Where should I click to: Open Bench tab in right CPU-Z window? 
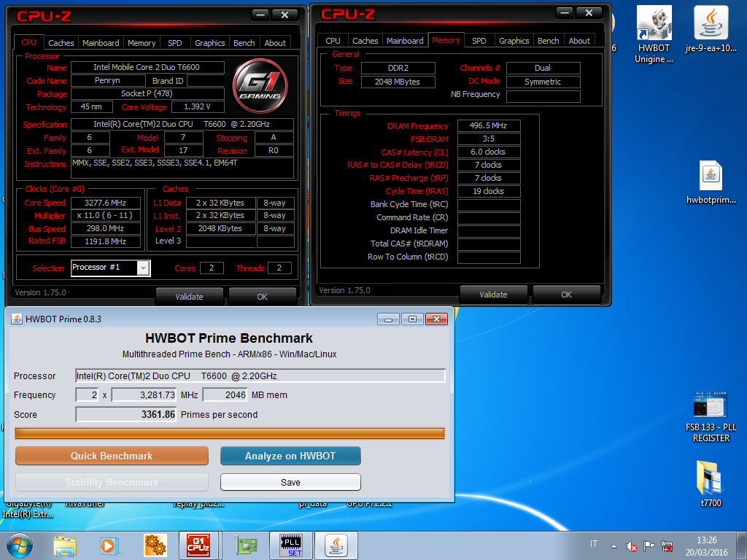549,41
